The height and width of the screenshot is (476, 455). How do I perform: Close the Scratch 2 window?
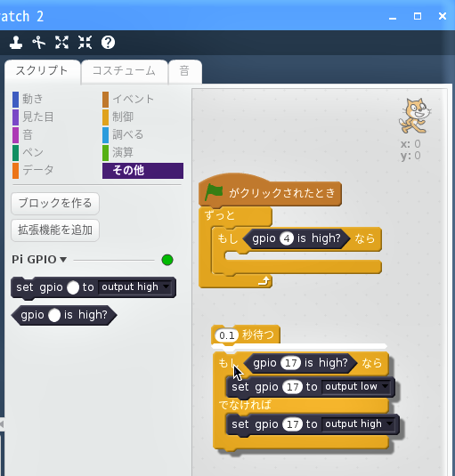[443, 16]
